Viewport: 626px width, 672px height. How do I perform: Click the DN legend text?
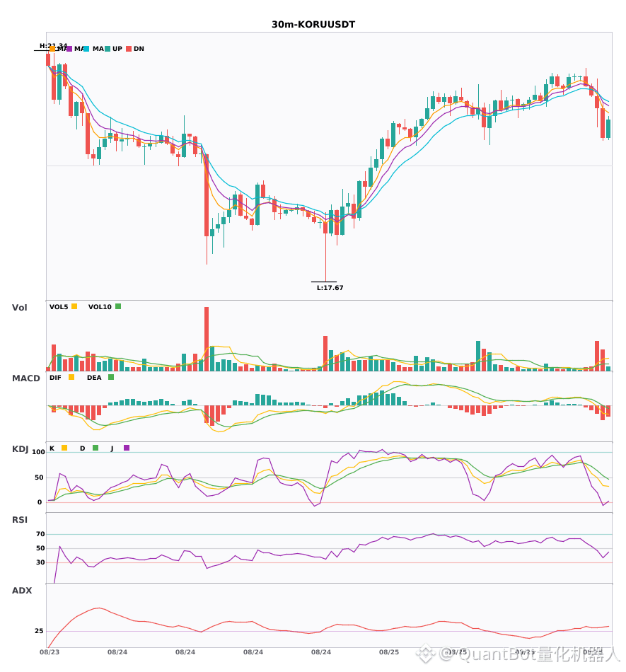[139, 49]
